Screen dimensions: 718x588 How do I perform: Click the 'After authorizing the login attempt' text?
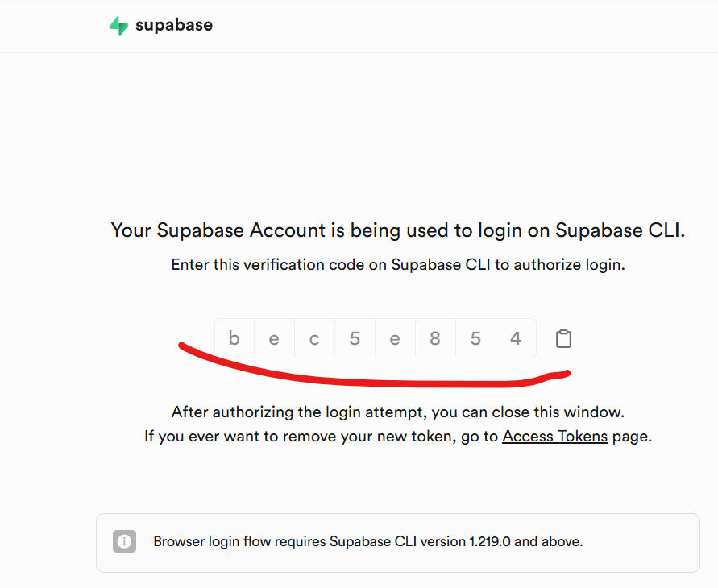pos(397,412)
